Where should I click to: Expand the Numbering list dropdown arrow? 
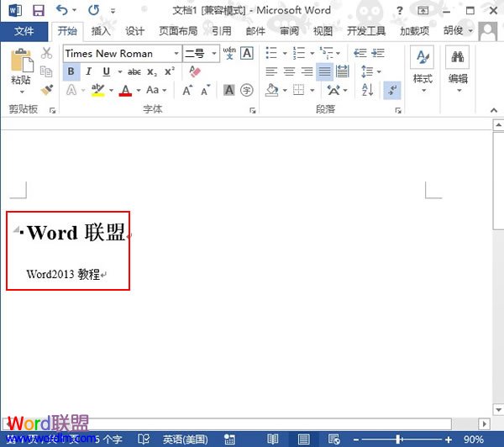[x=312, y=54]
